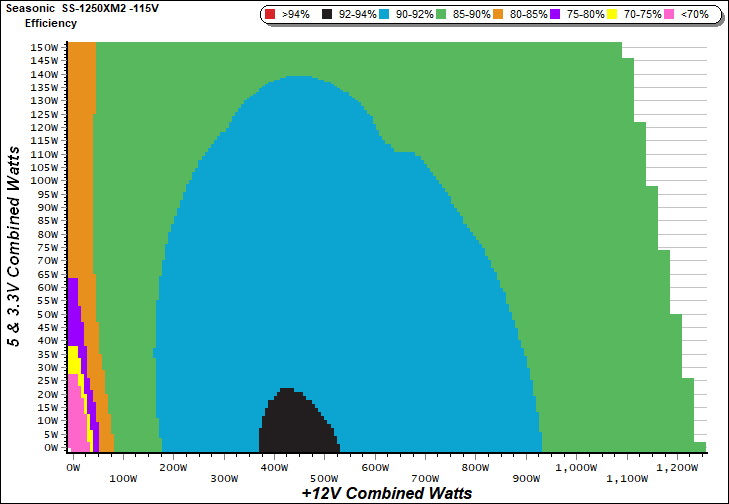Click the black 92-94% efficiency region

295,425
